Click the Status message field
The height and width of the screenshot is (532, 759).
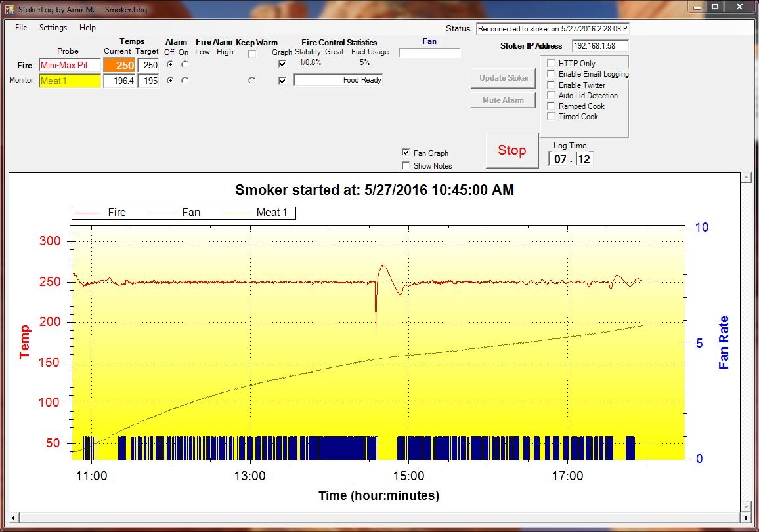pyautogui.click(x=552, y=28)
